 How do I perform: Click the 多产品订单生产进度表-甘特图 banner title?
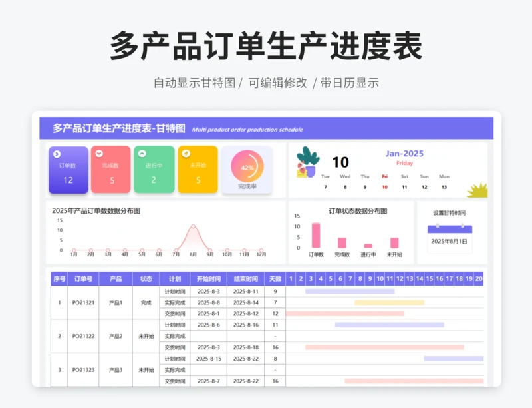coord(119,128)
